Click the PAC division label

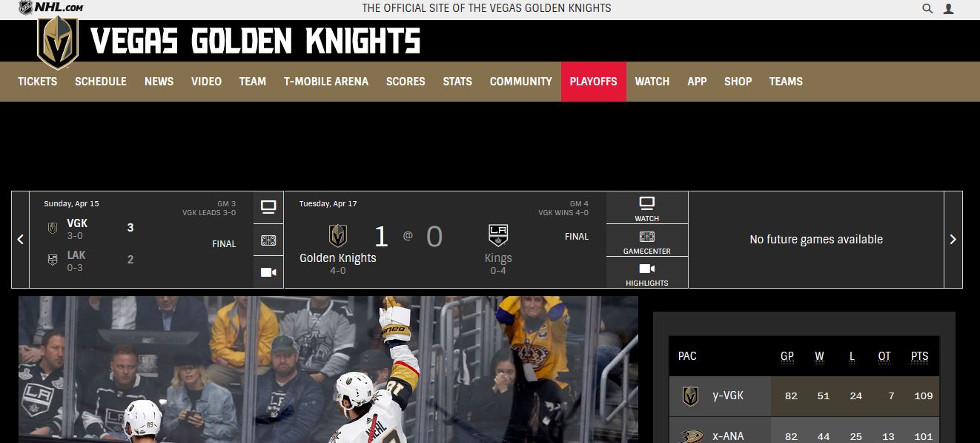coord(687,356)
